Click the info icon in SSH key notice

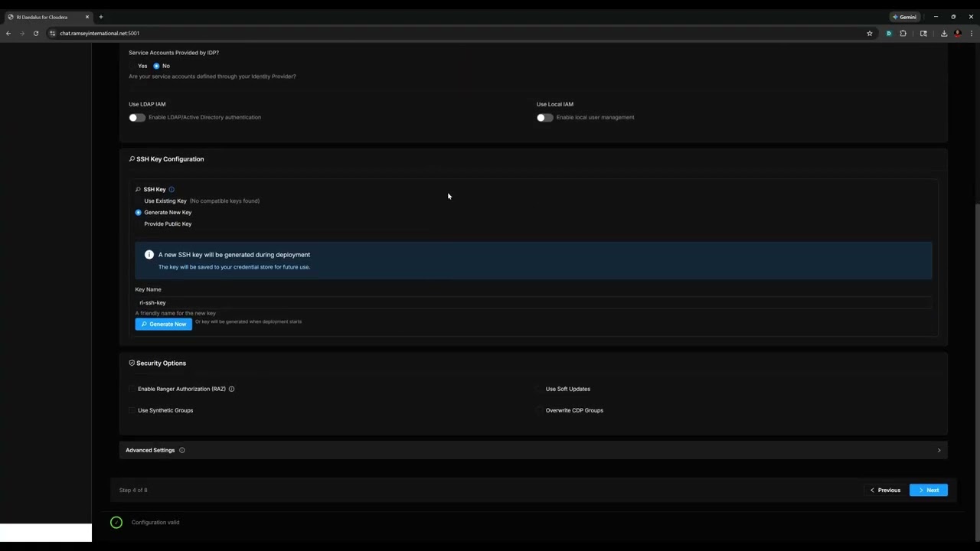click(149, 254)
